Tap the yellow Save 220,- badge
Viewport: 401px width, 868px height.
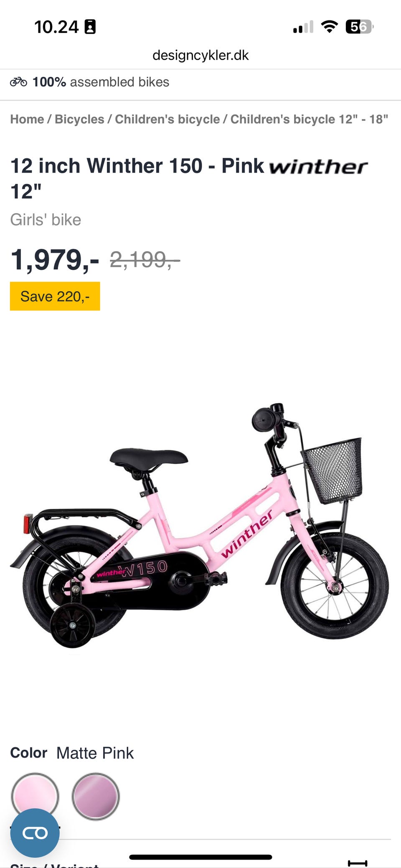point(55,296)
